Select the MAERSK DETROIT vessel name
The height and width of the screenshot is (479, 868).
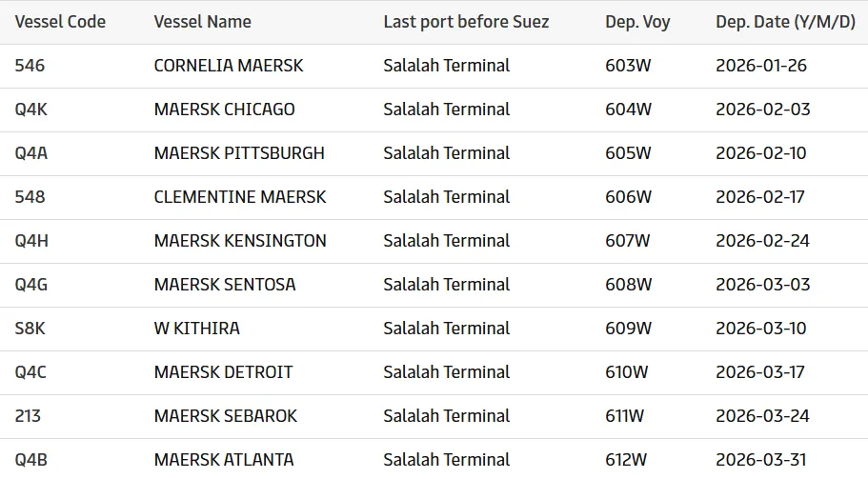click(223, 372)
